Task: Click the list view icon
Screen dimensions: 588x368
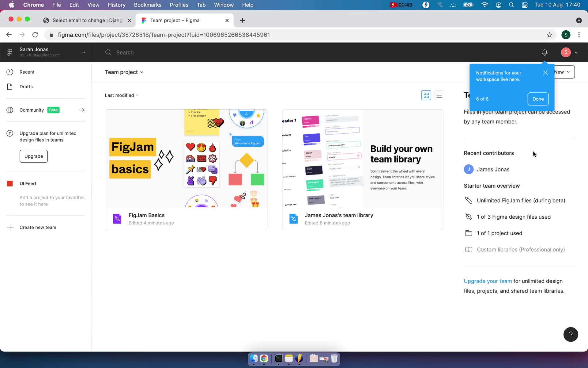Action: point(439,95)
